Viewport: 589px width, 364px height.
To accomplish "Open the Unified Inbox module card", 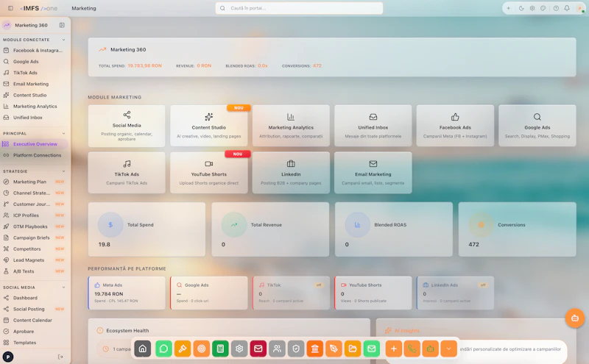I will coord(373,126).
